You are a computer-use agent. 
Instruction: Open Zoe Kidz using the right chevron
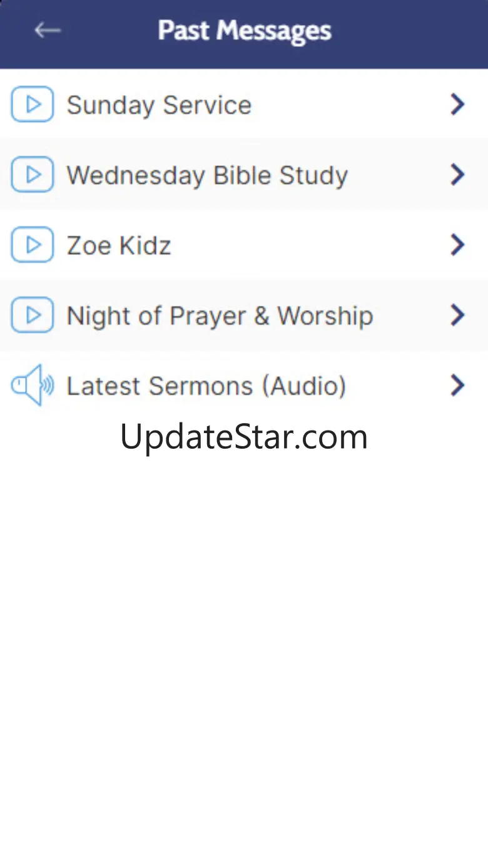pos(457,245)
